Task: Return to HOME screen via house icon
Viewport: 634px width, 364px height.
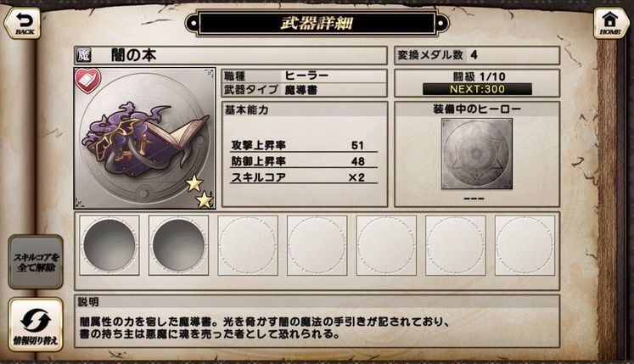Action: click(x=610, y=23)
